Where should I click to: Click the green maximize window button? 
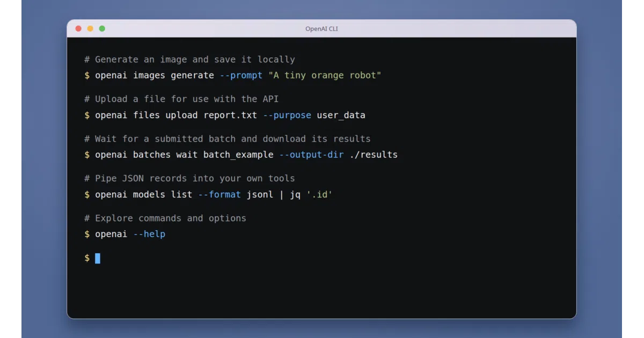102,28
